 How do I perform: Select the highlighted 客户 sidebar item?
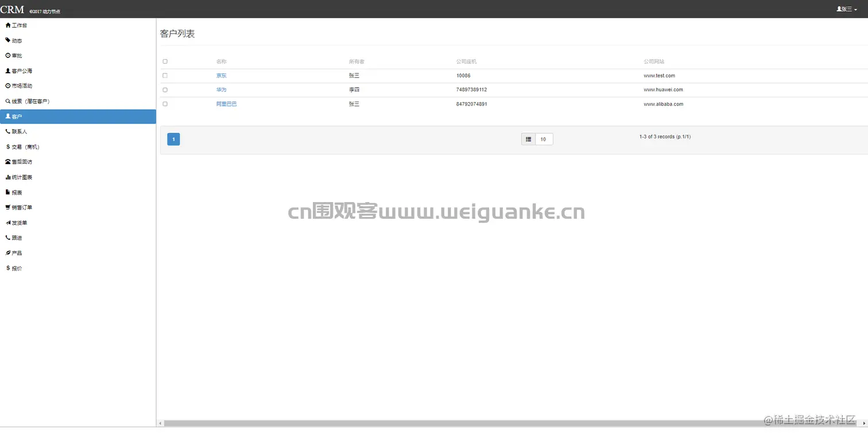(x=78, y=117)
